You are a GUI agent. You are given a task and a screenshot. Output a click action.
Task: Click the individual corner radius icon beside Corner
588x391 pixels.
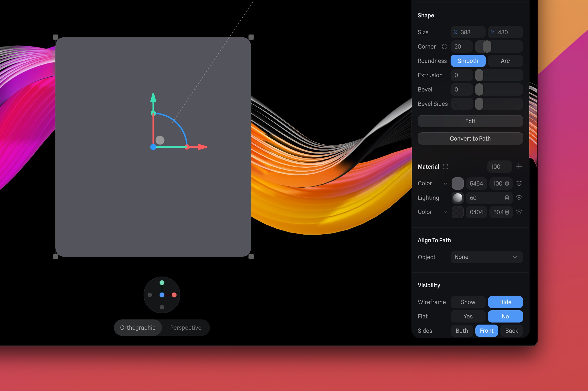pyautogui.click(x=444, y=47)
